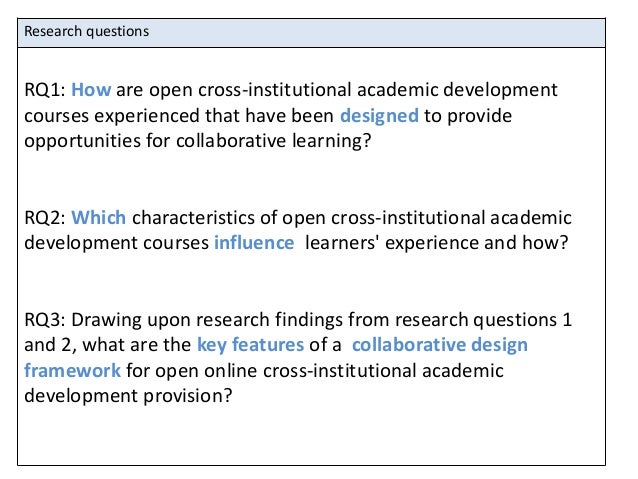Select the highlighted word "influence"
The height and width of the screenshot is (479, 638).
coord(254,243)
